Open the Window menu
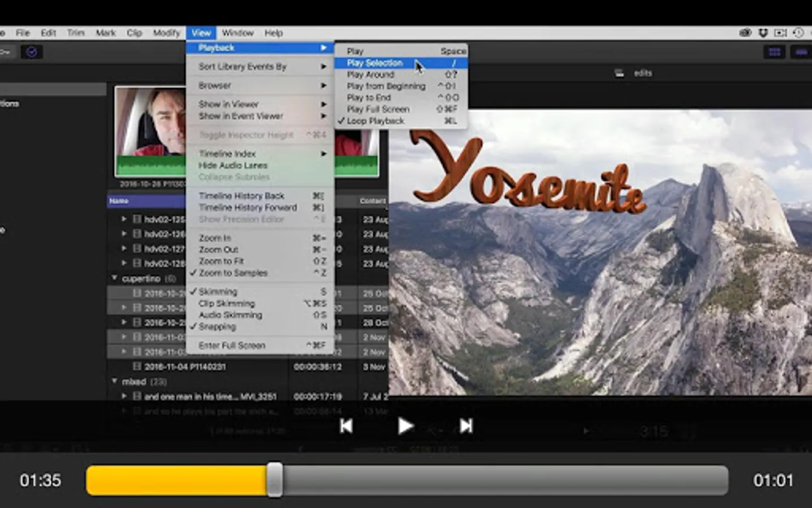This screenshot has height=508, width=812. (x=237, y=33)
